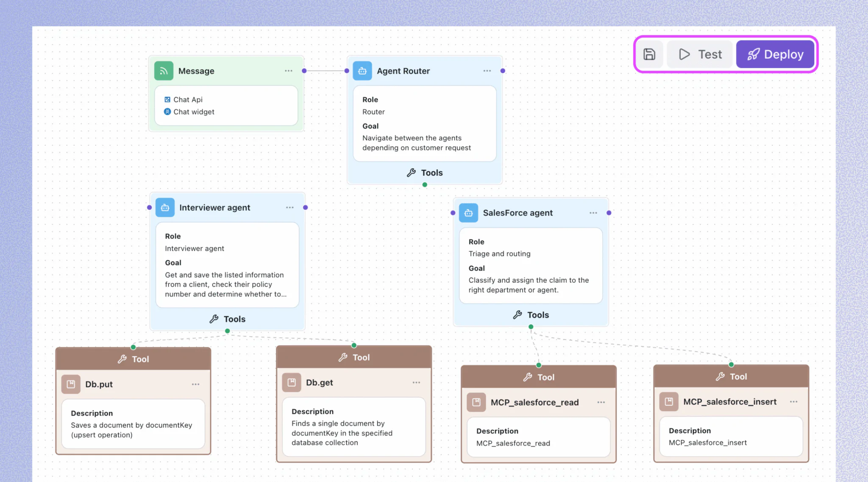The height and width of the screenshot is (482, 868).
Task: Click the Db.put tool icon
Action: (x=71, y=384)
